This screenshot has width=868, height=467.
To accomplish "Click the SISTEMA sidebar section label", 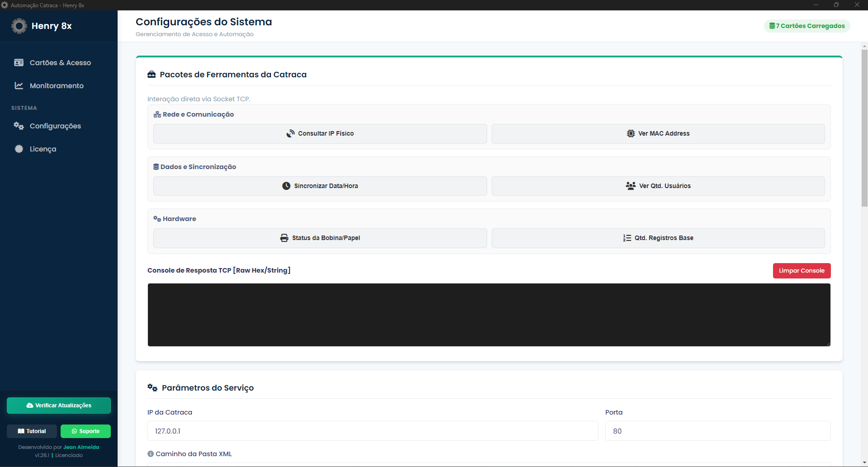I will coord(24,108).
